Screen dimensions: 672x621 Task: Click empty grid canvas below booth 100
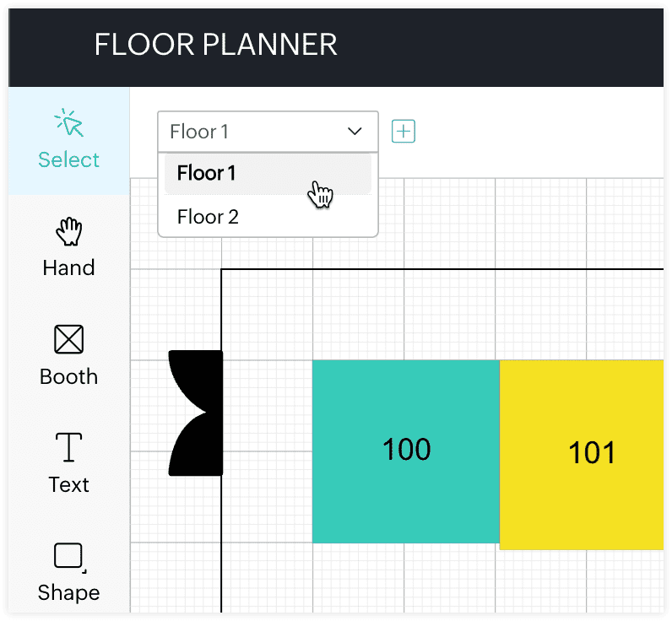(x=405, y=582)
